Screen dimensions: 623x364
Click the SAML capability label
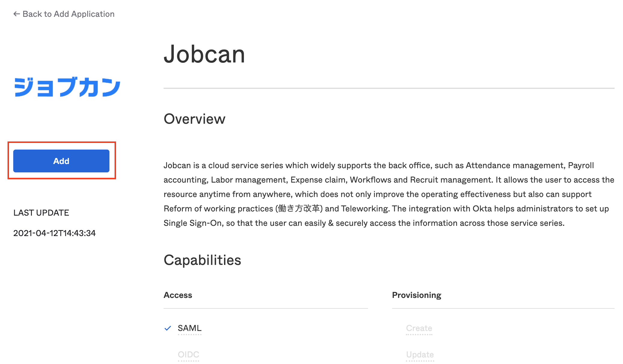coord(189,328)
